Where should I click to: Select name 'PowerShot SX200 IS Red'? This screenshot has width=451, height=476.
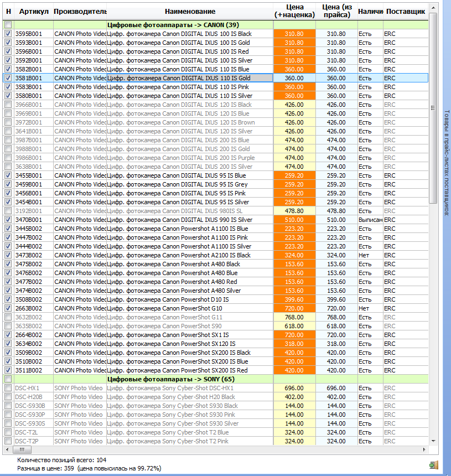pyautogui.click(x=190, y=370)
